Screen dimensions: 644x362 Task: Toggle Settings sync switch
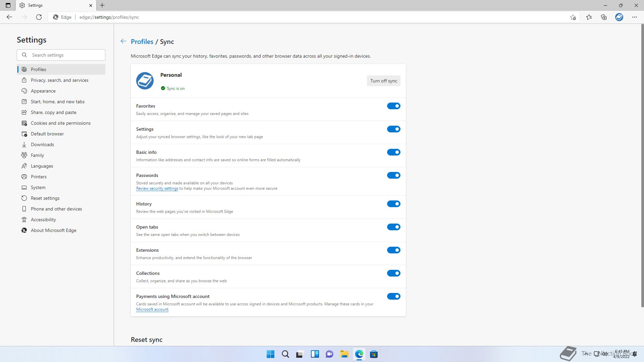coord(394,129)
